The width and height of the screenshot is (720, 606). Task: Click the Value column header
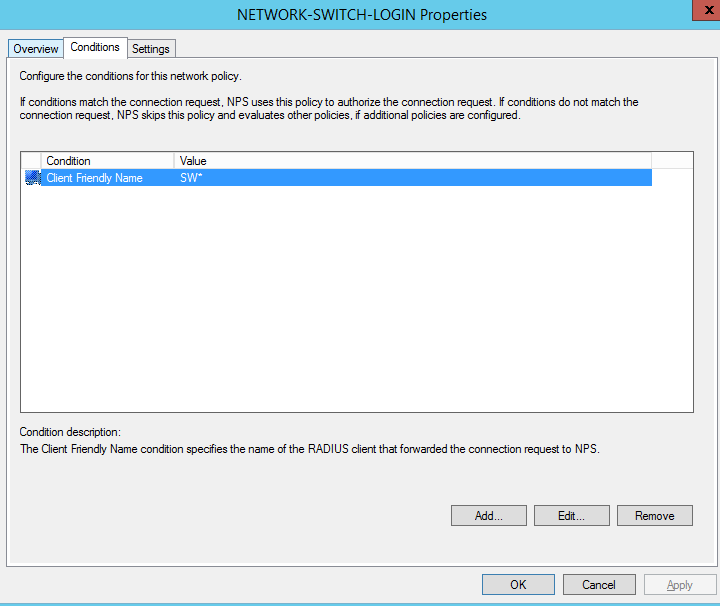[413, 161]
